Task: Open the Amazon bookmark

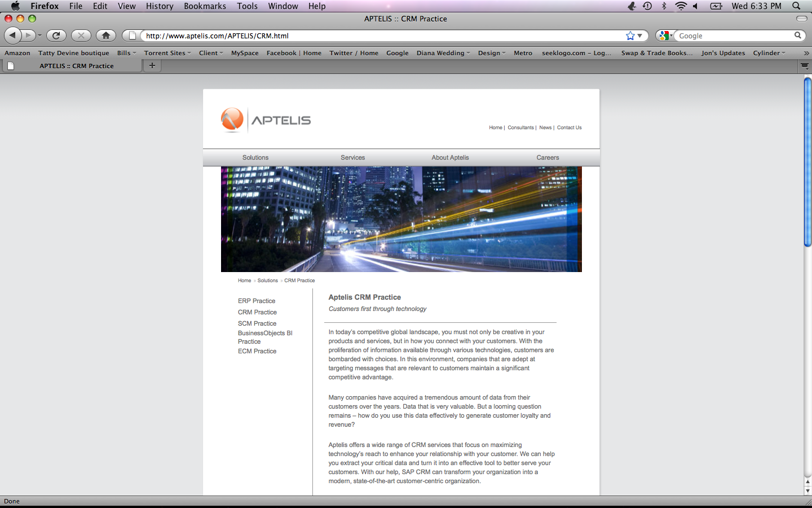Action: click(17, 53)
